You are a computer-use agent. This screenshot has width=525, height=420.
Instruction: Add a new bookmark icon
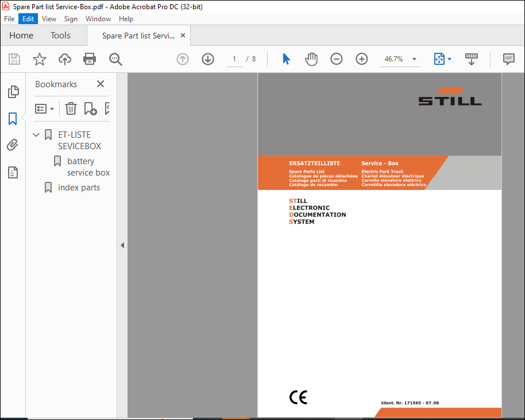point(90,108)
